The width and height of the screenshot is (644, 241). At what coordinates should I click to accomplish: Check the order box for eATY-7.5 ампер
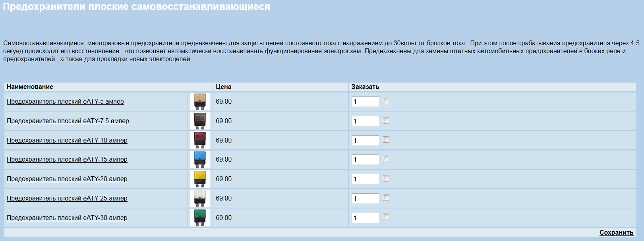[386, 120]
